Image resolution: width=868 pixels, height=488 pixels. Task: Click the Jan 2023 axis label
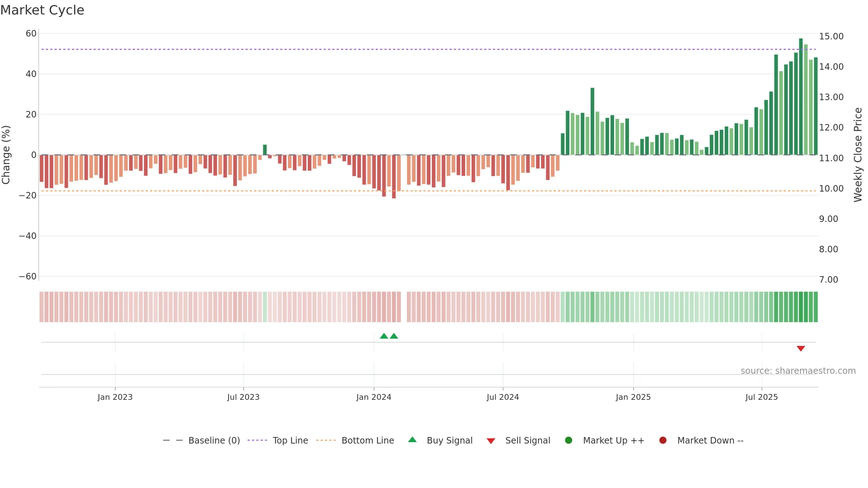point(115,397)
